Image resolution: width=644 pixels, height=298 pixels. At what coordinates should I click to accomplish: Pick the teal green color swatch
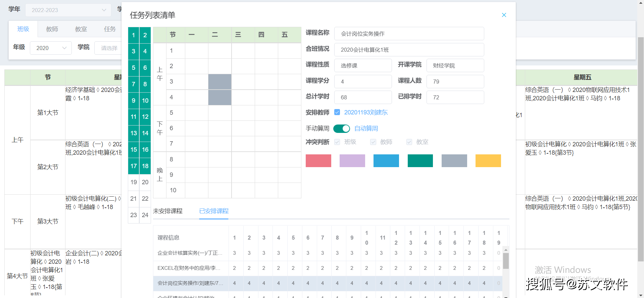point(420,161)
